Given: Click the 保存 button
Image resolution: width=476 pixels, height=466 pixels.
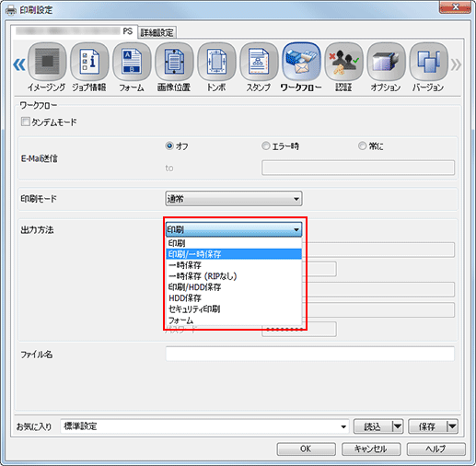Looking at the screenshot, I should (x=427, y=426).
